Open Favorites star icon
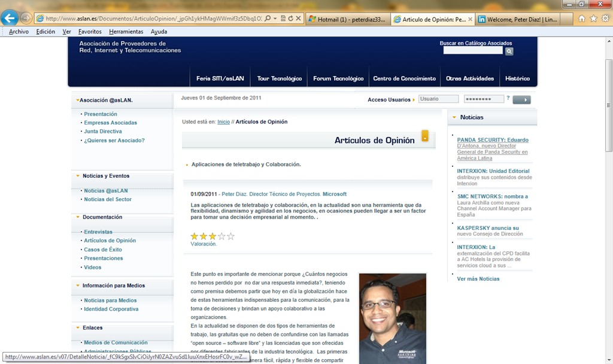613x364 pixels. tap(593, 19)
